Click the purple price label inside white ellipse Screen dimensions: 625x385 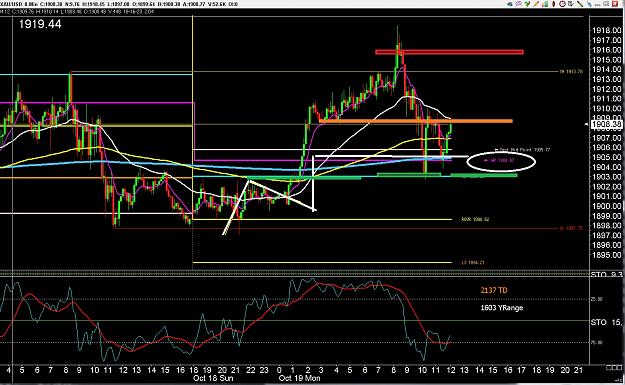pos(499,160)
